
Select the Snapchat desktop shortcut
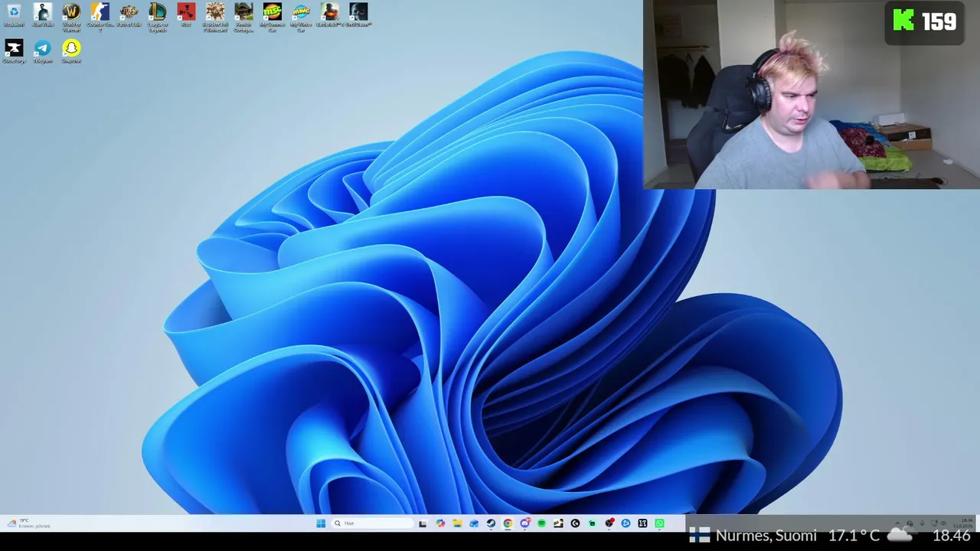coord(71,51)
